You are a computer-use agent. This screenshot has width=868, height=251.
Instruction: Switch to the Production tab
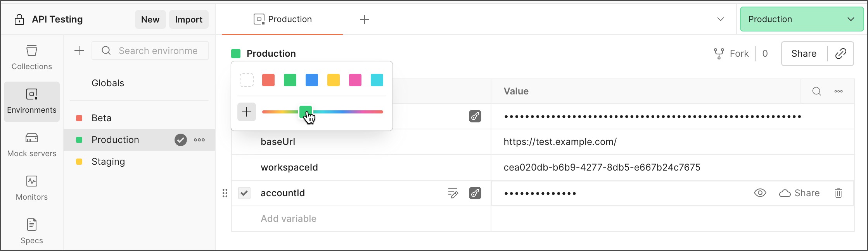pos(289,19)
